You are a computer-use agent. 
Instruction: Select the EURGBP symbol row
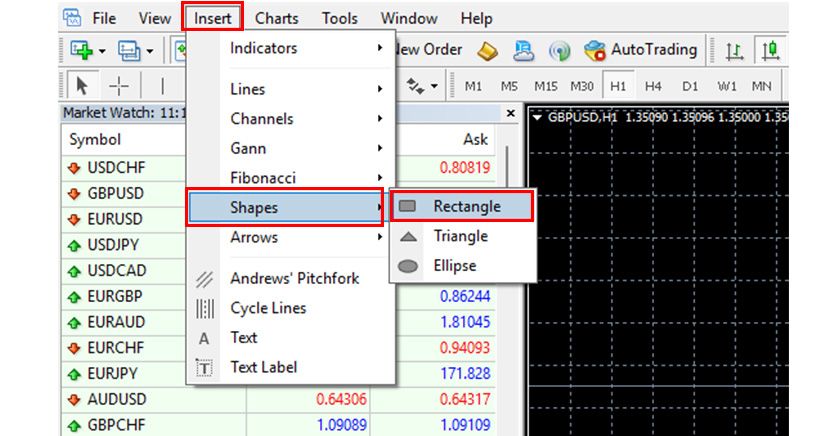pyautogui.click(x=115, y=296)
